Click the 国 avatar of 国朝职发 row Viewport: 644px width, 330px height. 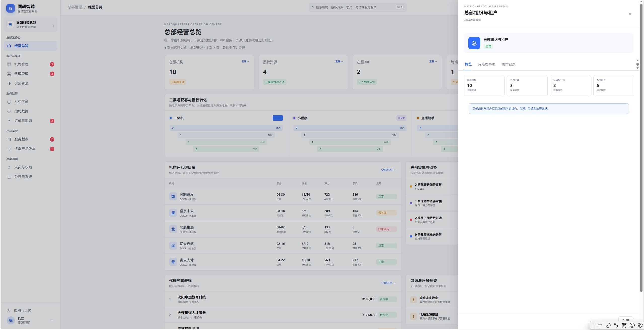tap(173, 196)
